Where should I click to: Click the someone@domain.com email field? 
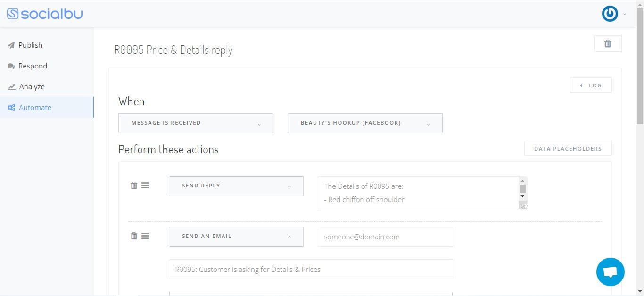[x=385, y=237]
